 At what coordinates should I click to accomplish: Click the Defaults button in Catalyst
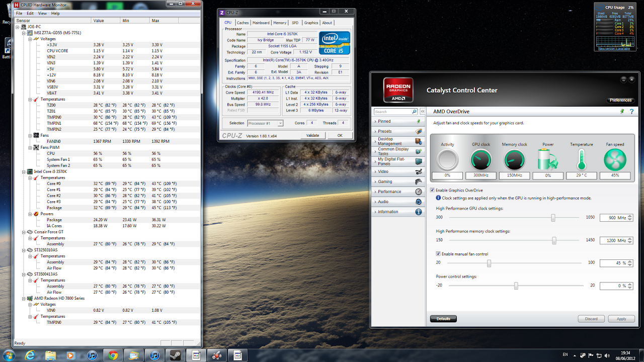tap(443, 319)
